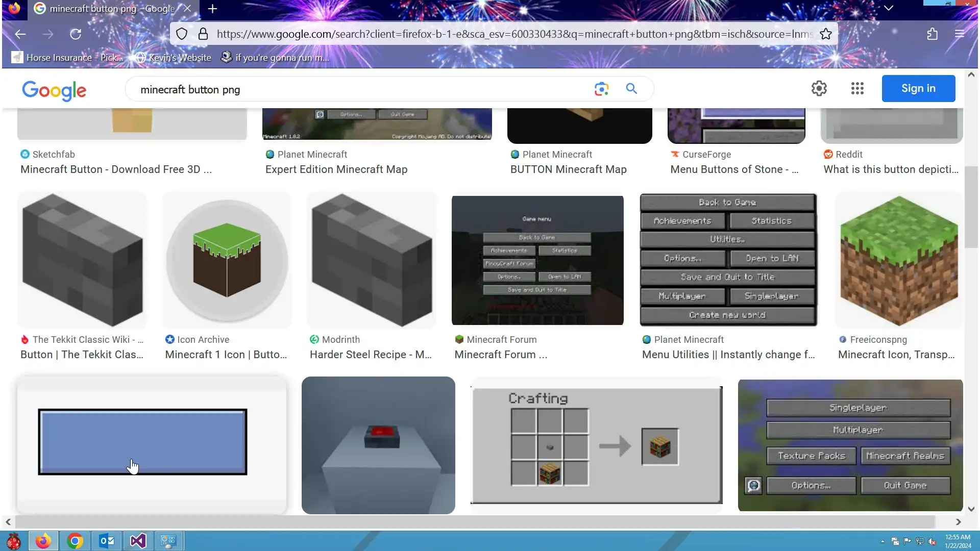
Task: Click the magnifying glass search icon
Action: click(x=631, y=89)
